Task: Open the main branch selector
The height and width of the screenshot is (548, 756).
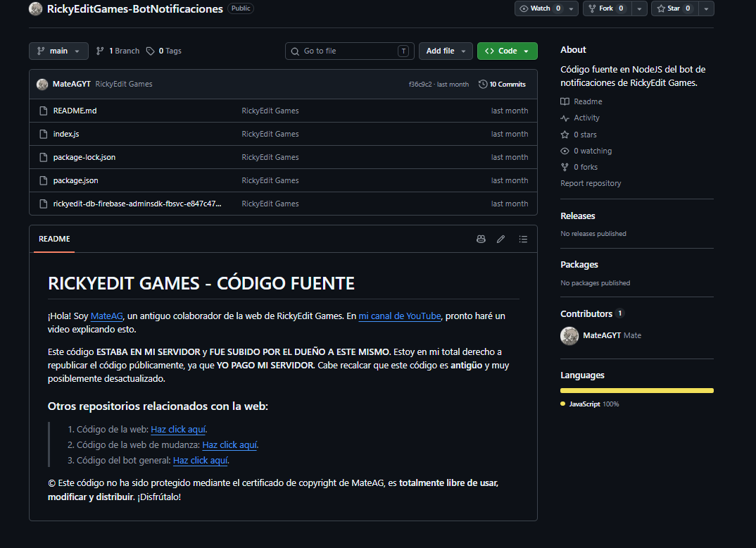Action: pyautogui.click(x=59, y=51)
